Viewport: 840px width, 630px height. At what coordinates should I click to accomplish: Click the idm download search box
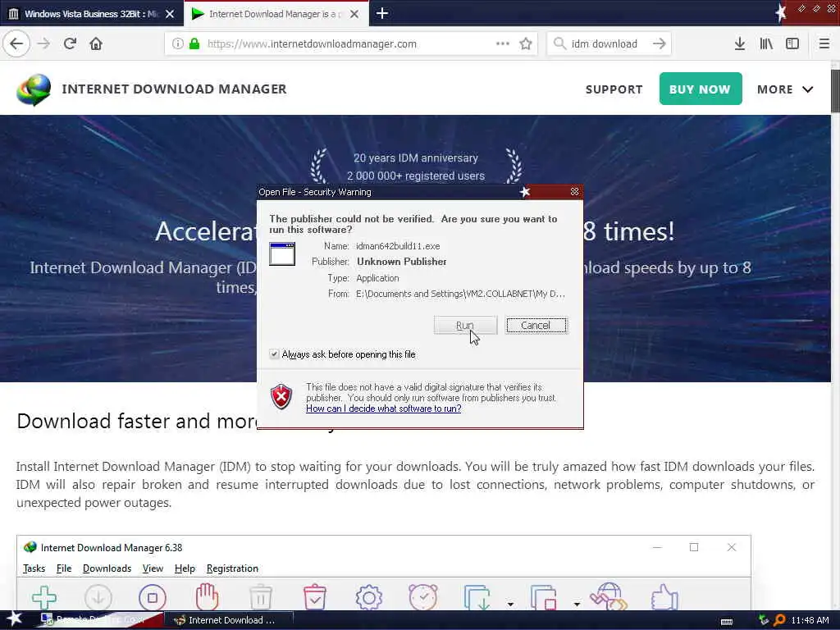609,44
